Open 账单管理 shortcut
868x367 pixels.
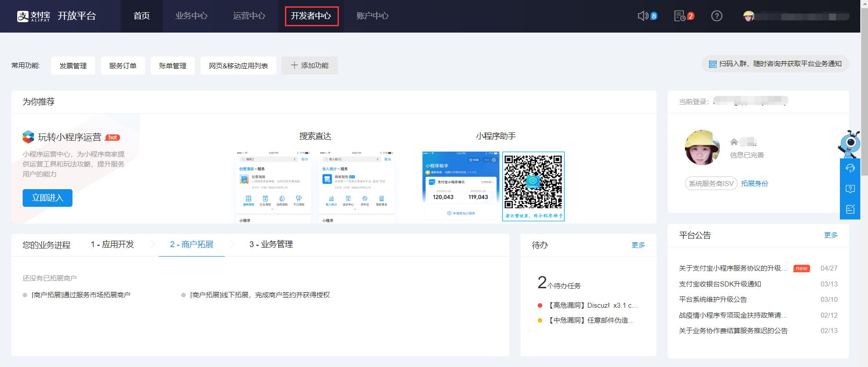173,66
